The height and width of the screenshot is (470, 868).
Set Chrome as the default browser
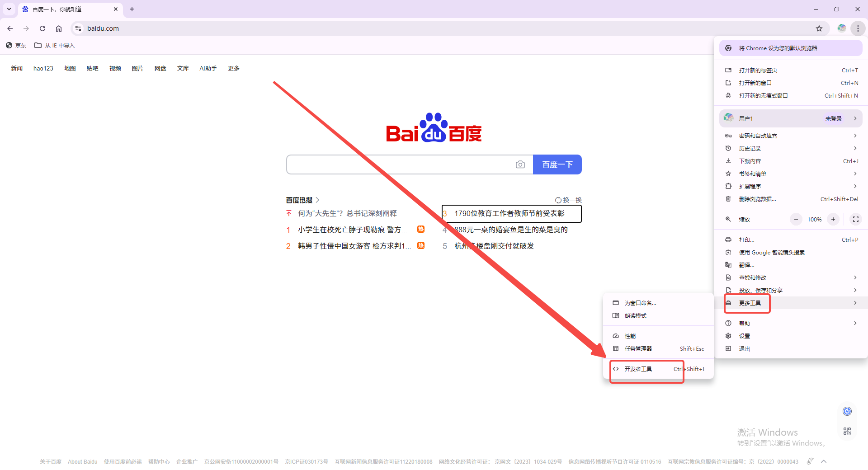[x=791, y=48]
